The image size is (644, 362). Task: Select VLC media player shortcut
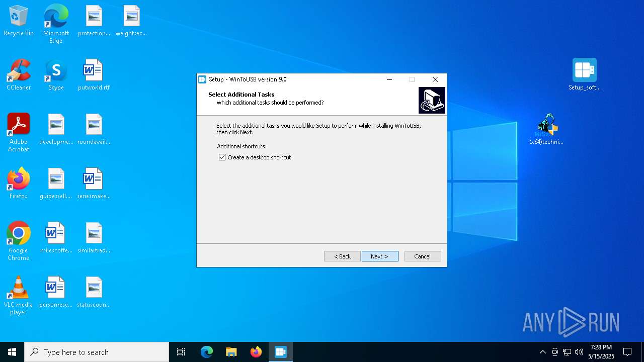coord(19,296)
